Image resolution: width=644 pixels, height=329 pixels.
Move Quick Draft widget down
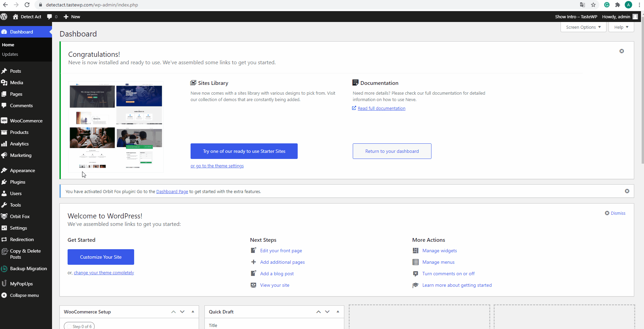tap(327, 312)
